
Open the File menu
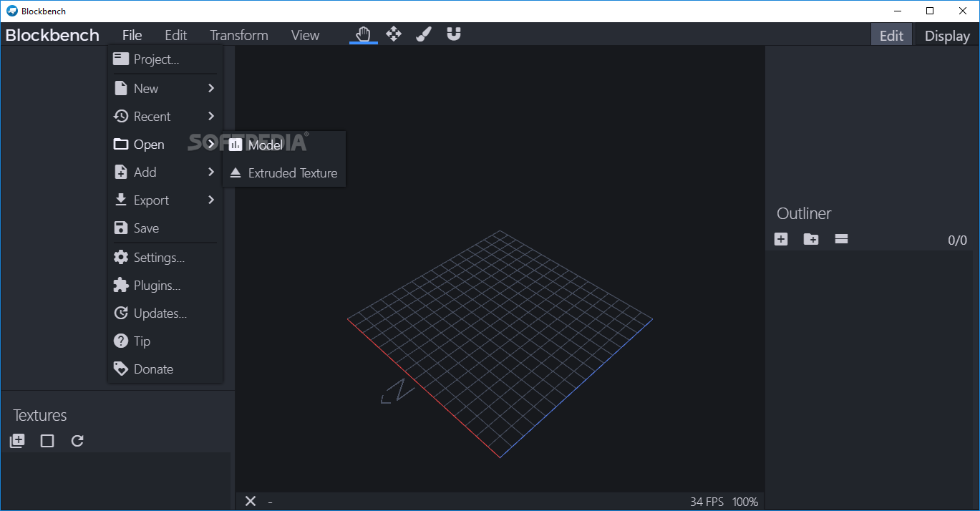pos(132,35)
